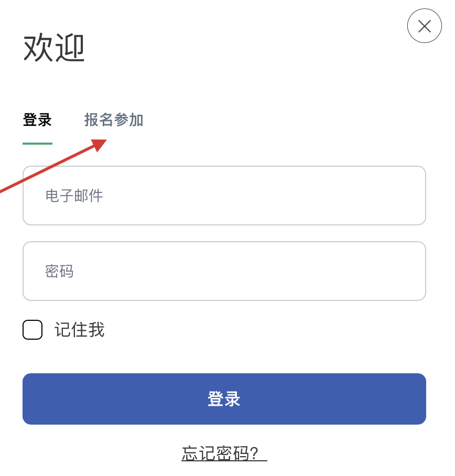Image resolution: width=455 pixels, height=476 pixels.
Task: Tick the 记住我 checkbox
Action: pyautogui.click(x=32, y=330)
